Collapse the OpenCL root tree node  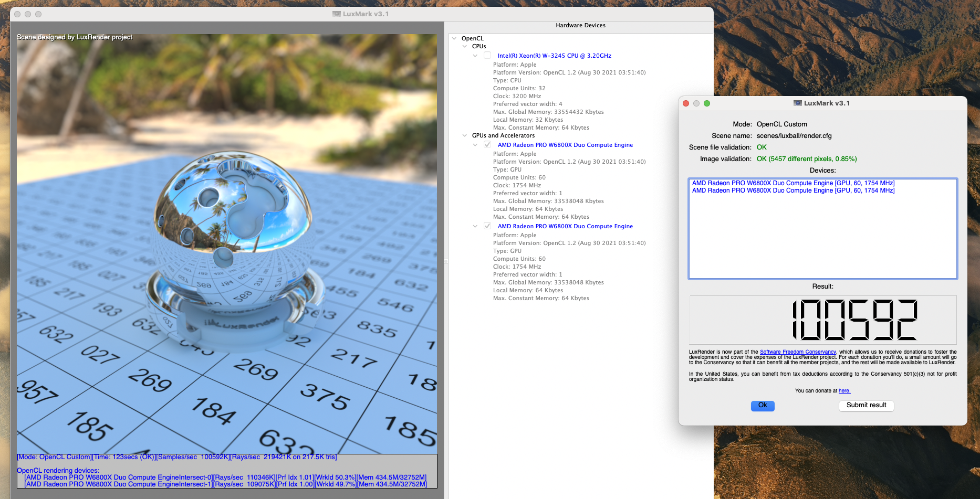point(454,38)
